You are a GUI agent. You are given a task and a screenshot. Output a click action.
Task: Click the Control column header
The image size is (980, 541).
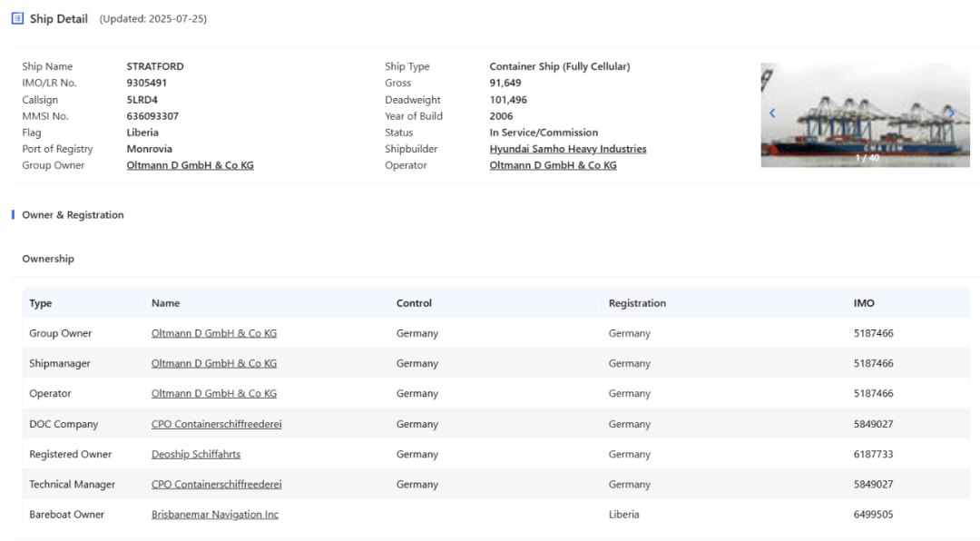(414, 302)
